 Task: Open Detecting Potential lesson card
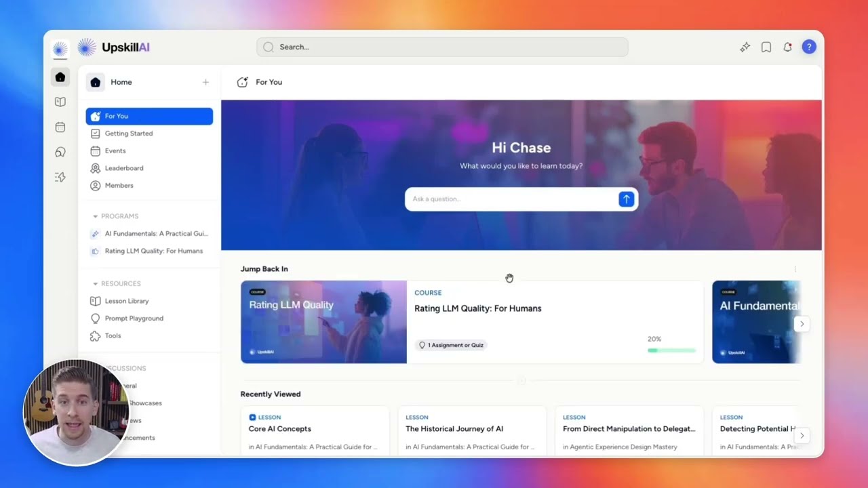click(x=757, y=430)
